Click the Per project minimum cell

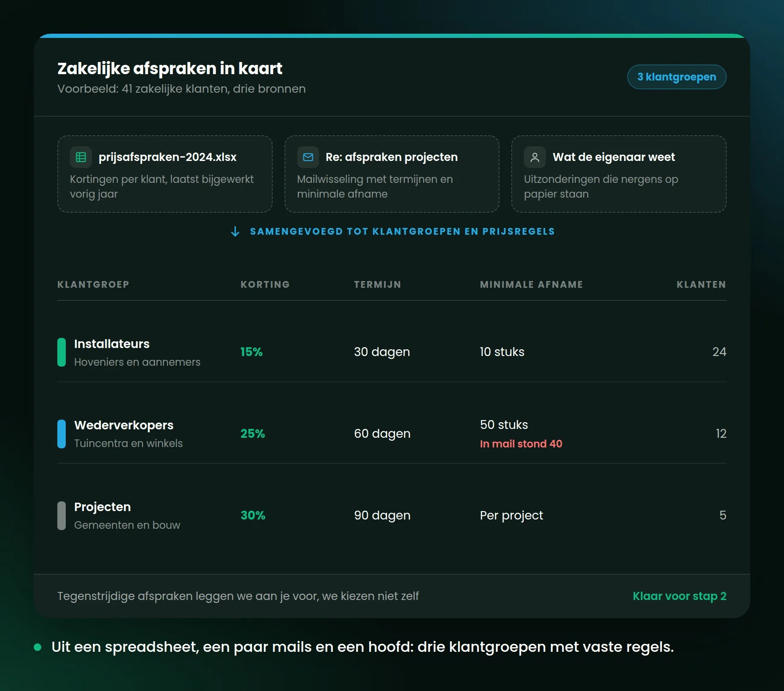[511, 515]
